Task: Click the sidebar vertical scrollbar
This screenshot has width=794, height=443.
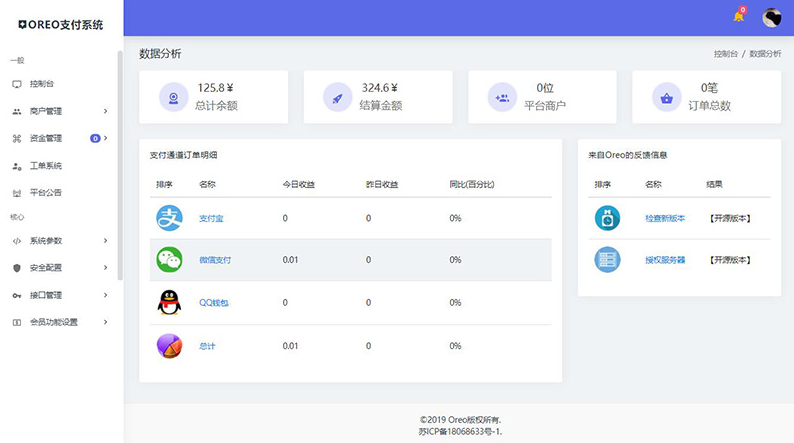Action: (120, 165)
